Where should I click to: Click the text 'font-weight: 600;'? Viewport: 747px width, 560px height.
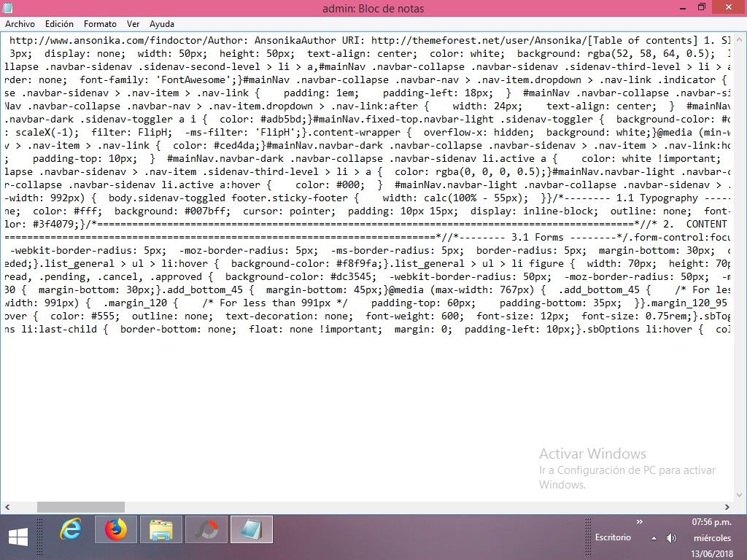tap(414, 316)
